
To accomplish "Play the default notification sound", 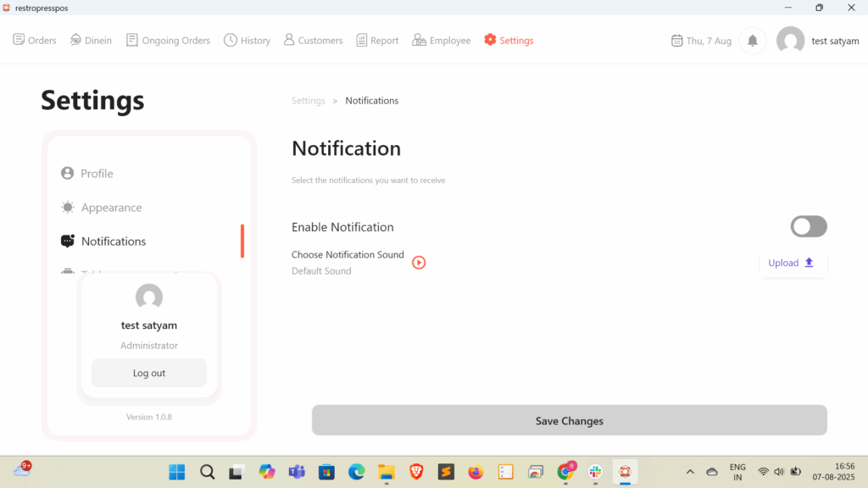I will tap(419, 263).
